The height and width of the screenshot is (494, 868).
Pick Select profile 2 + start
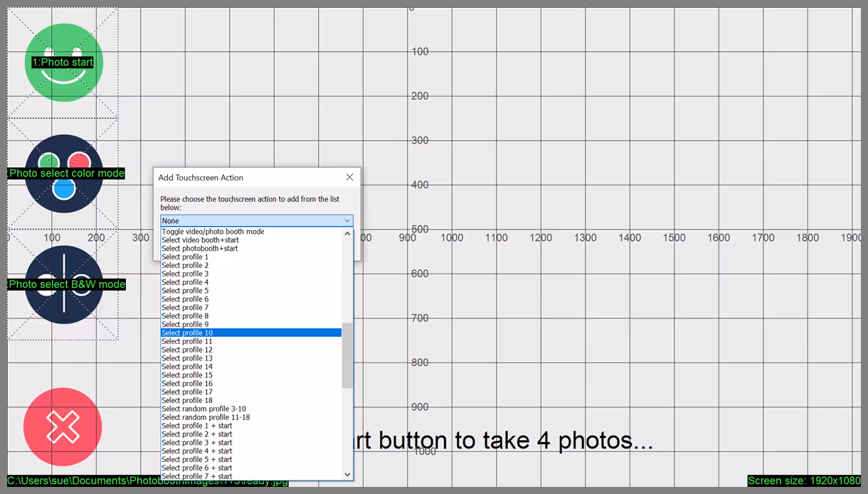(251, 434)
